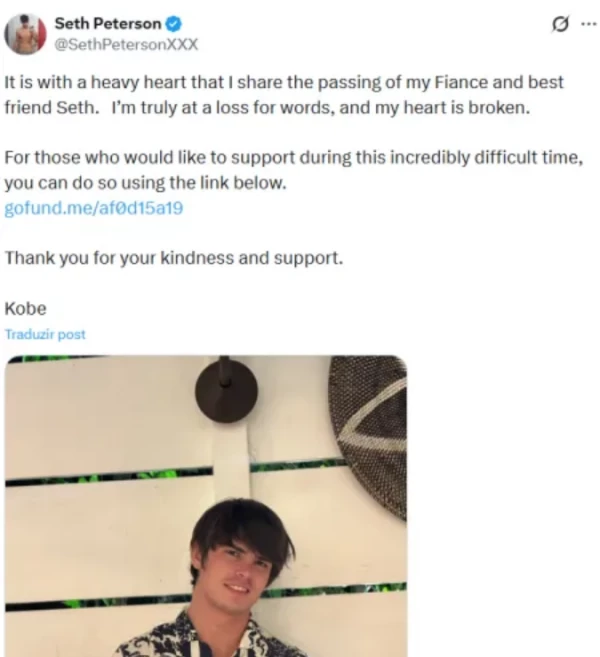Click the man's face in the photo
This screenshot has width=600, height=657.
(240, 565)
